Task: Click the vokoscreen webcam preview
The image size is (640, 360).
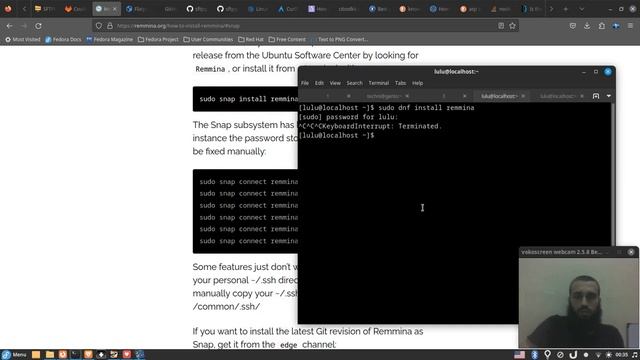Action: [x=579, y=302]
